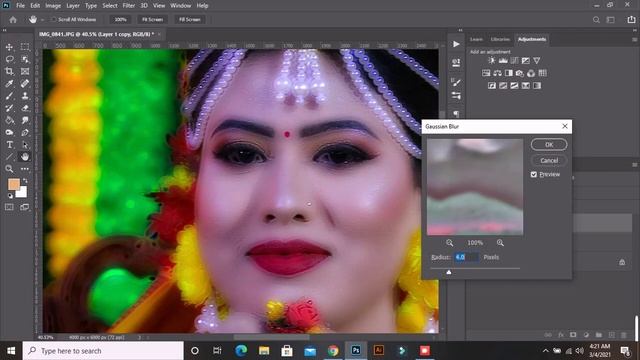This screenshot has width=640, height=360.
Task: Switch to the Learn tab
Action: 476,40
